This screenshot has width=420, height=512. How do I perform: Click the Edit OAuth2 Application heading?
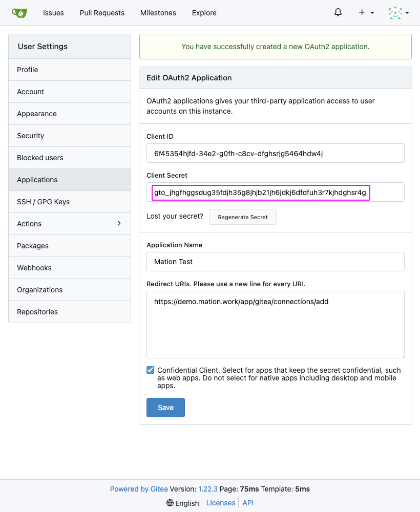[189, 78]
